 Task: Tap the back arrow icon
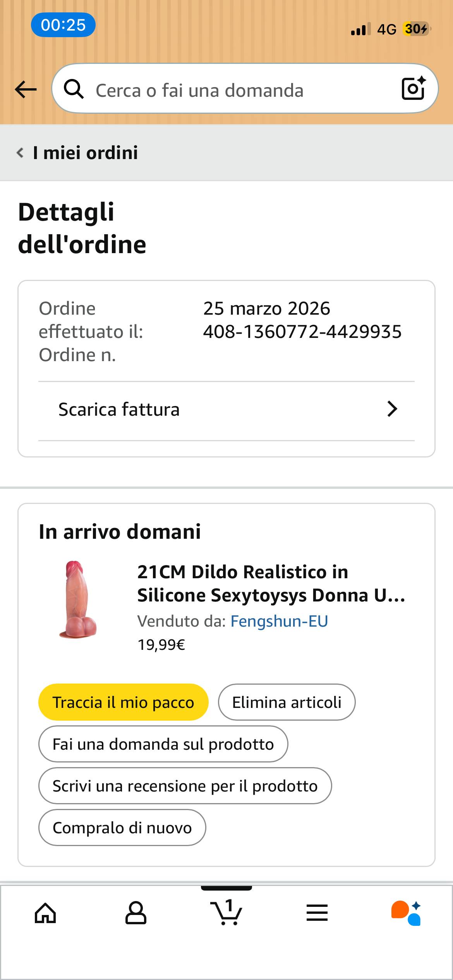(x=26, y=90)
